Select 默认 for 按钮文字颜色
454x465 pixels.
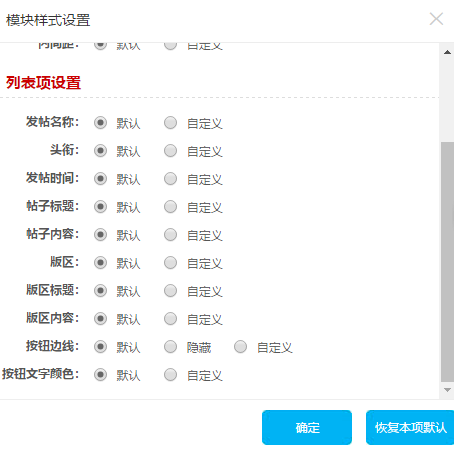(100, 375)
